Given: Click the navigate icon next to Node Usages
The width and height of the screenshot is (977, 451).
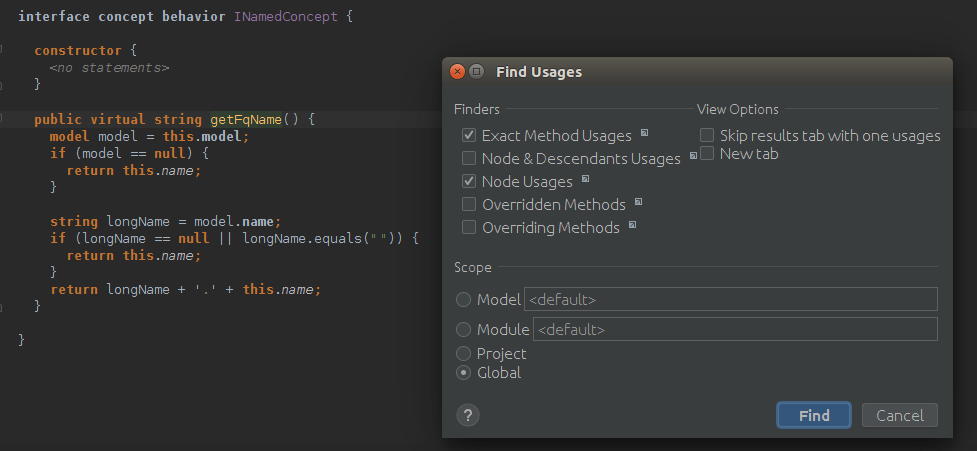Looking at the screenshot, I should (x=586, y=180).
